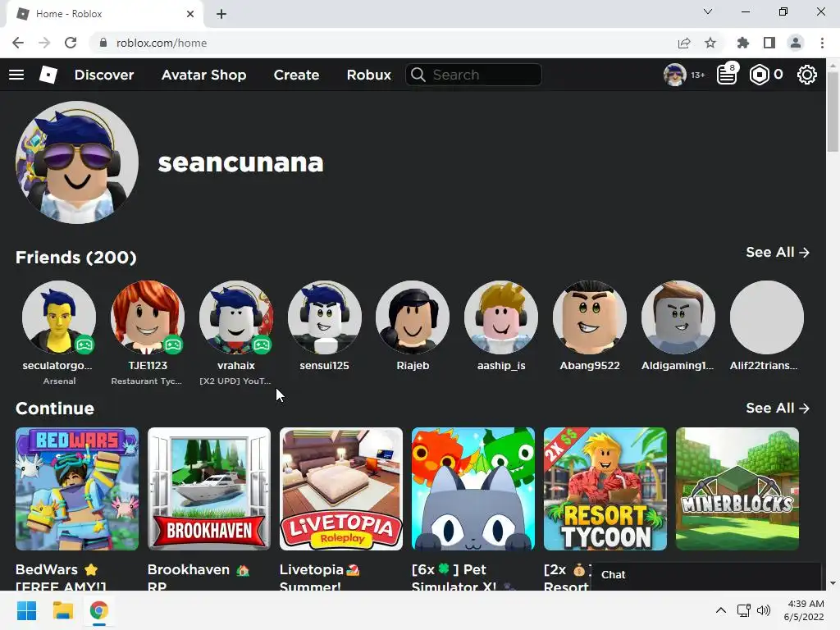
Task: Share this page icon
Action: (x=684, y=43)
